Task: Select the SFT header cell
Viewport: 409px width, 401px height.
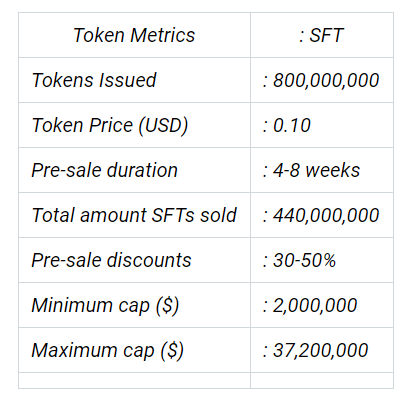Action: [x=322, y=35]
